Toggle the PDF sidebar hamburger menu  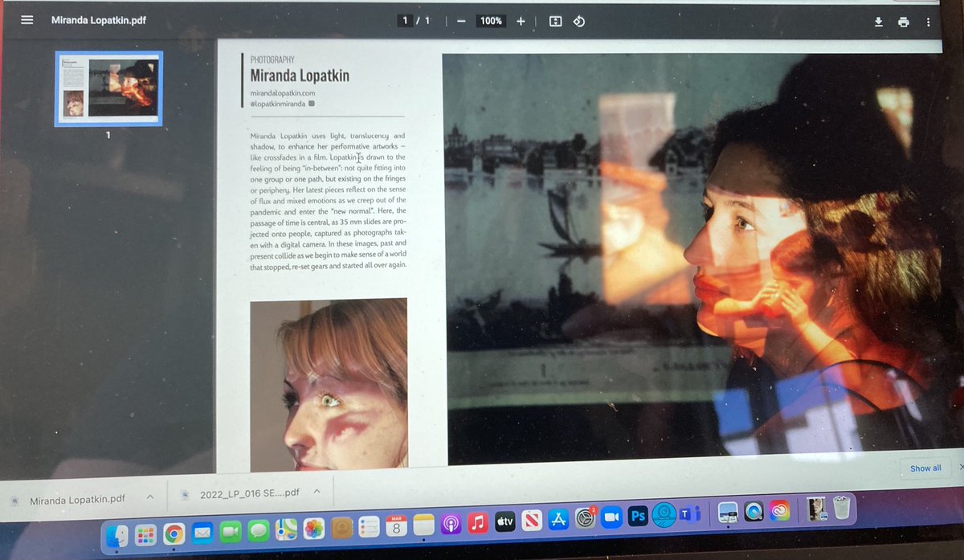[27, 20]
